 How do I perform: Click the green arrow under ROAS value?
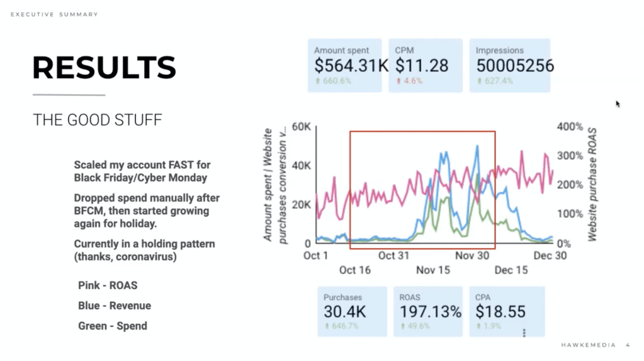click(x=402, y=326)
